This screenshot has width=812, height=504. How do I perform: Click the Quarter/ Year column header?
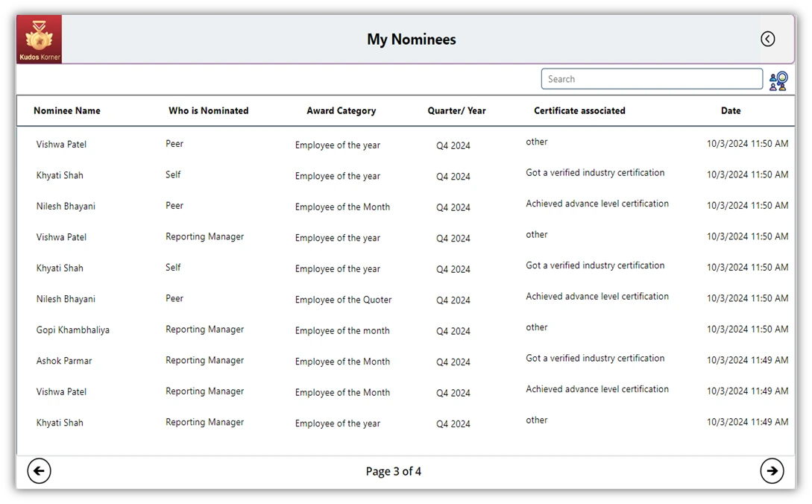coord(456,110)
